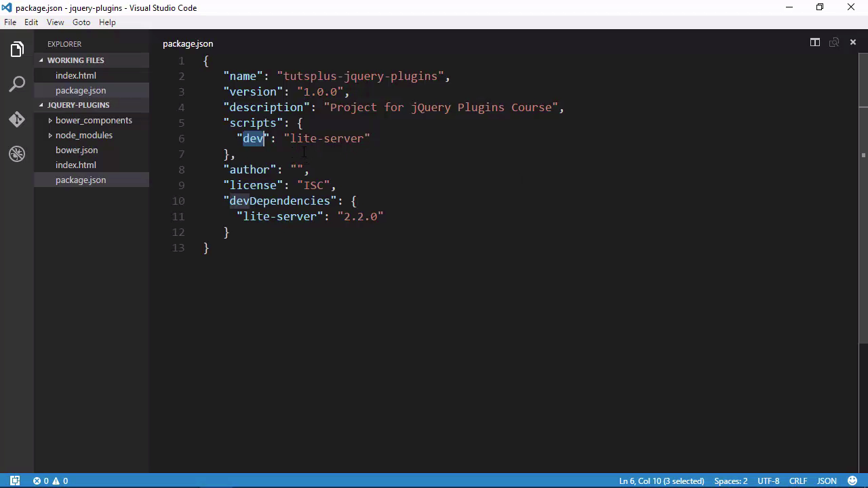The image size is (868, 488).
Task: Change line endings via CRLF
Action: point(797,481)
